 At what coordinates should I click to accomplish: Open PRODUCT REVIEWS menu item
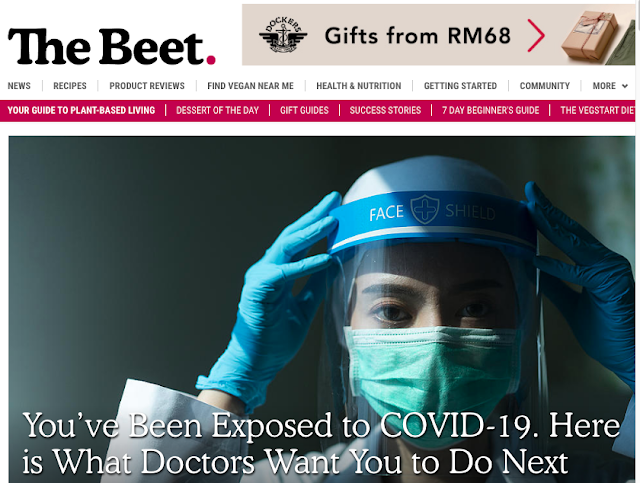click(x=147, y=86)
